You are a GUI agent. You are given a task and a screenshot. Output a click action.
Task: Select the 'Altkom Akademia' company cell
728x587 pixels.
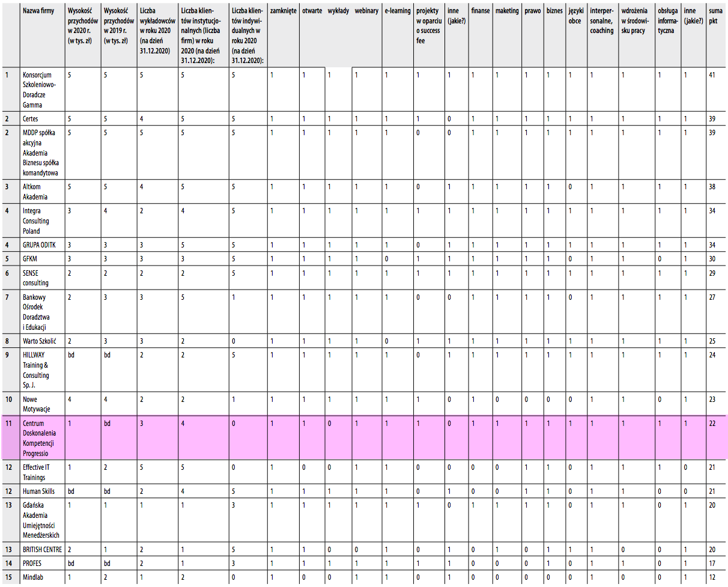click(35, 192)
